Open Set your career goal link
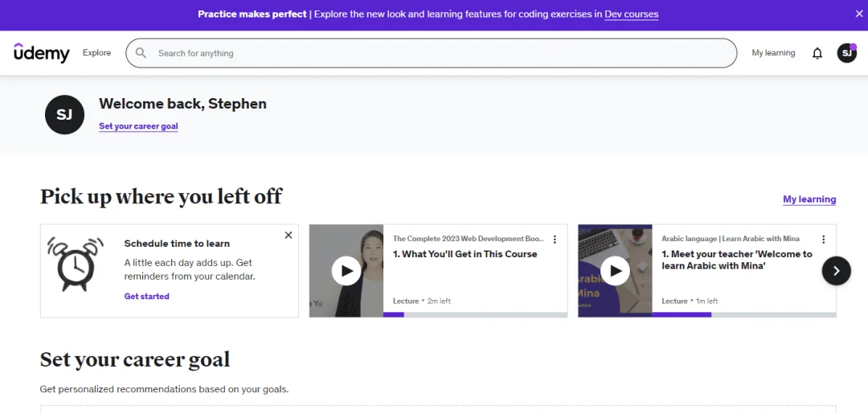The width and height of the screenshot is (868, 414). point(138,126)
